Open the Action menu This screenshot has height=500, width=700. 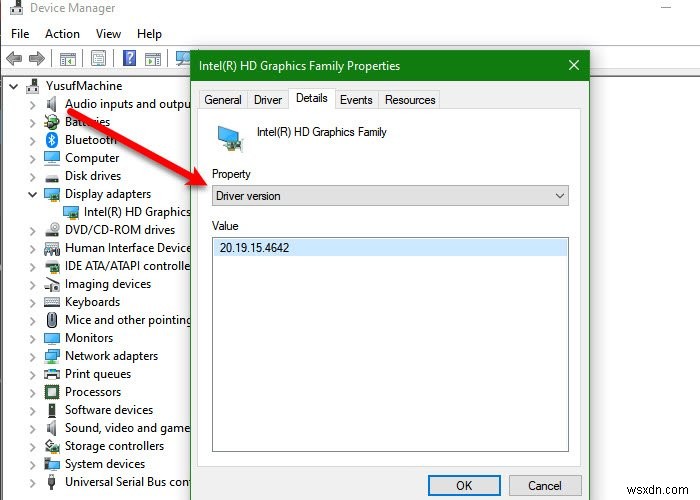click(62, 34)
